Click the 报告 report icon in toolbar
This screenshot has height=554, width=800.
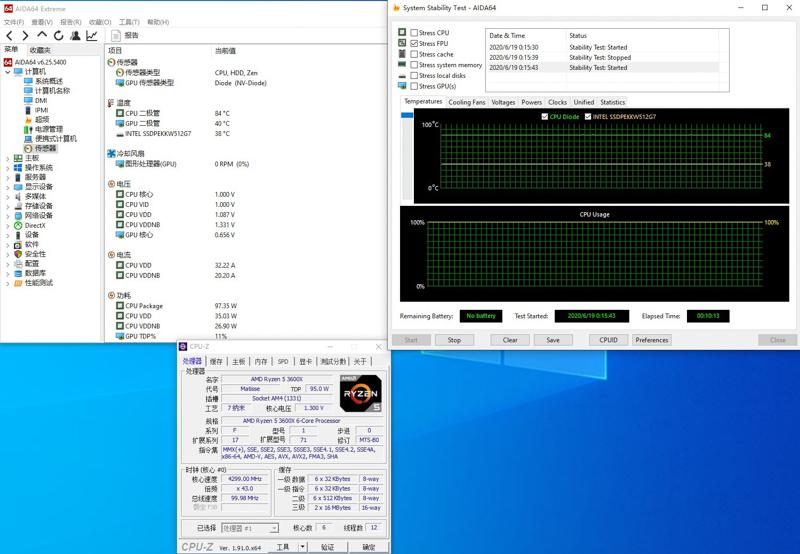point(116,35)
